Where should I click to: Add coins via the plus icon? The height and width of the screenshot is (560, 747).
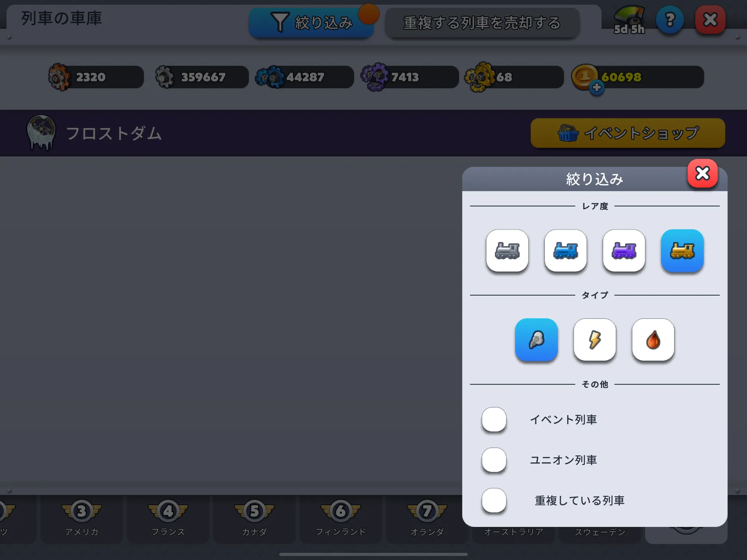click(x=596, y=88)
